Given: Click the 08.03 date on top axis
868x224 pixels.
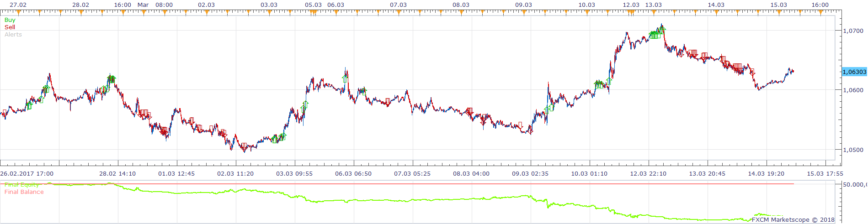Looking at the screenshot, I should pos(461,5).
